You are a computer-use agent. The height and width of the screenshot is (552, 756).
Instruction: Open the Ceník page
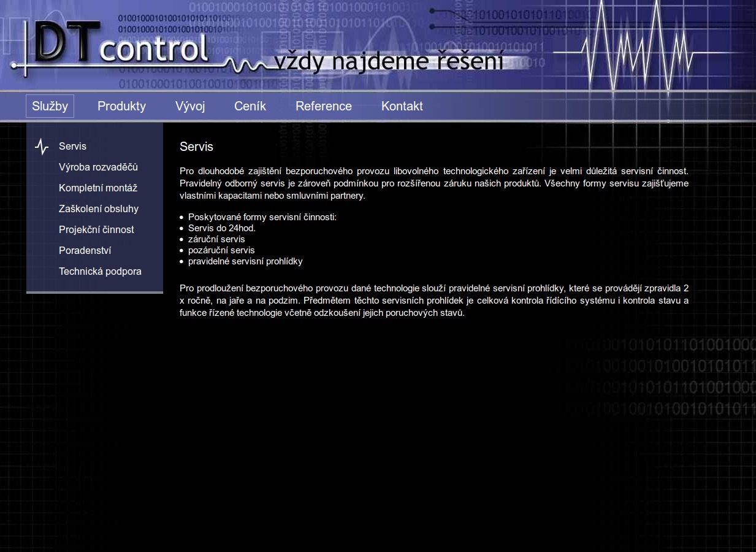tap(250, 106)
